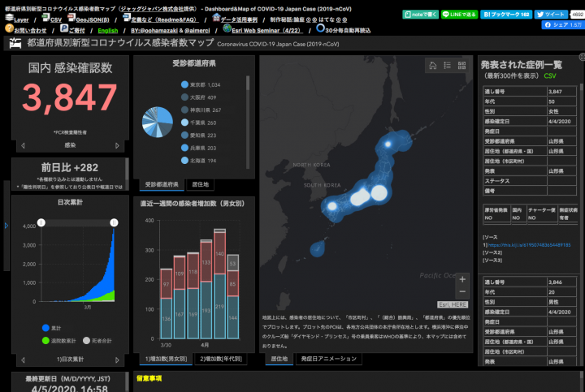585x392 pixels.
Task: Go to next indicator after 感染
Action: pyautogui.click(x=118, y=145)
